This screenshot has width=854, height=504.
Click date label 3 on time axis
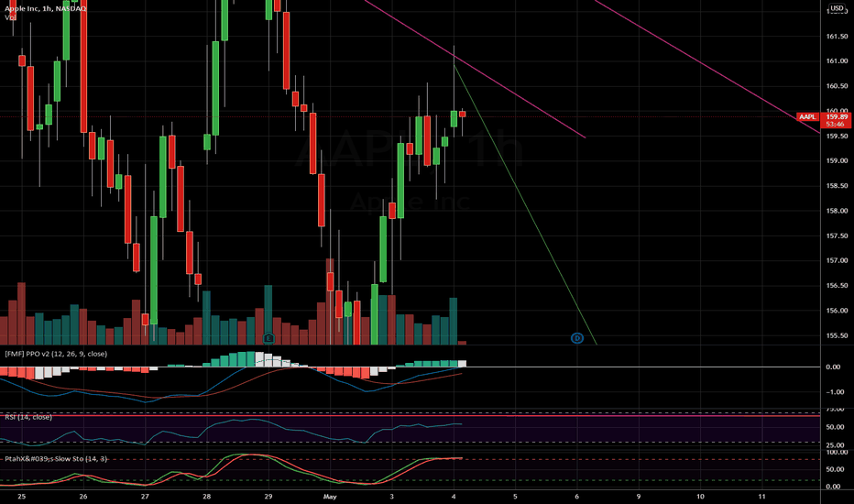(391, 497)
